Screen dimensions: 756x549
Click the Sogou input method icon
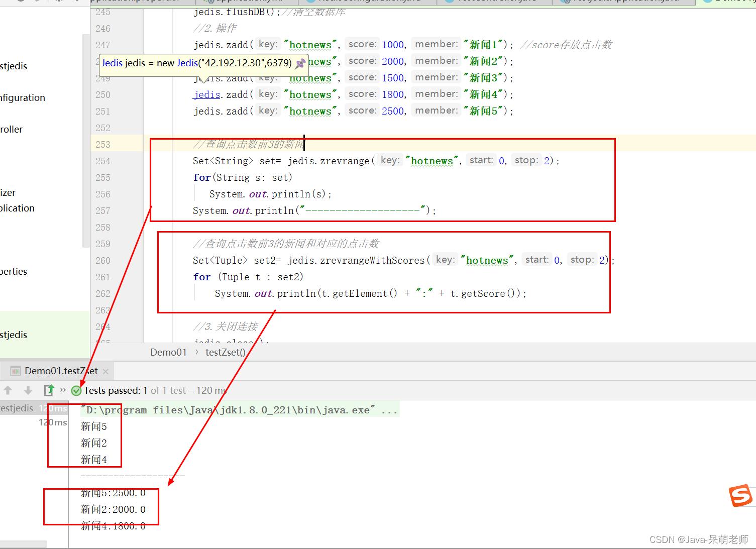coord(740,496)
